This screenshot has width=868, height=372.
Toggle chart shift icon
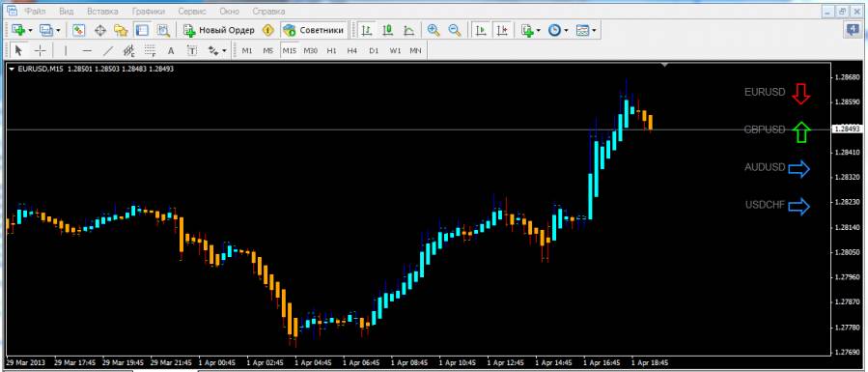(502, 31)
